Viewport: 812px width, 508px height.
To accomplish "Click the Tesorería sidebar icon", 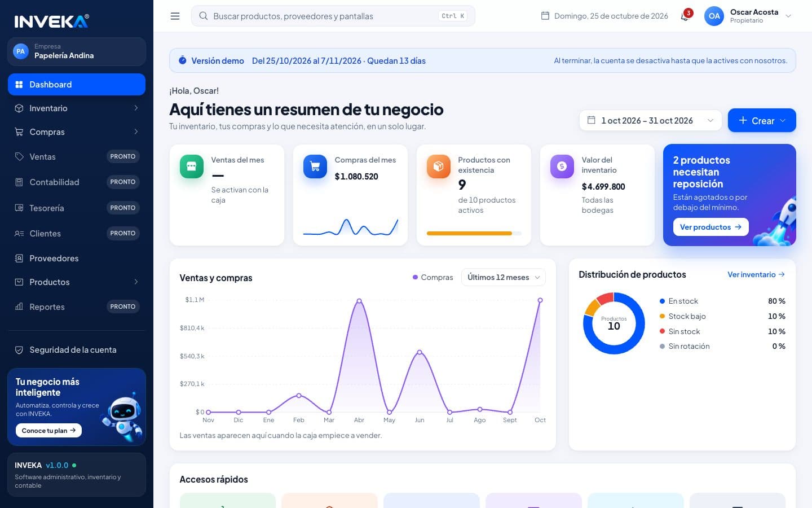I will tap(19, 208).
